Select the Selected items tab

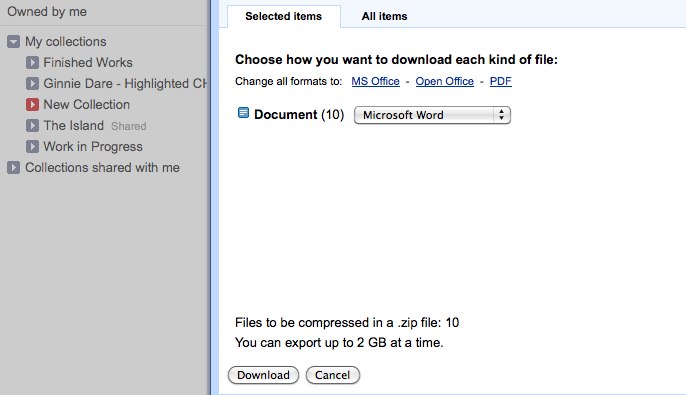(284, 16)
